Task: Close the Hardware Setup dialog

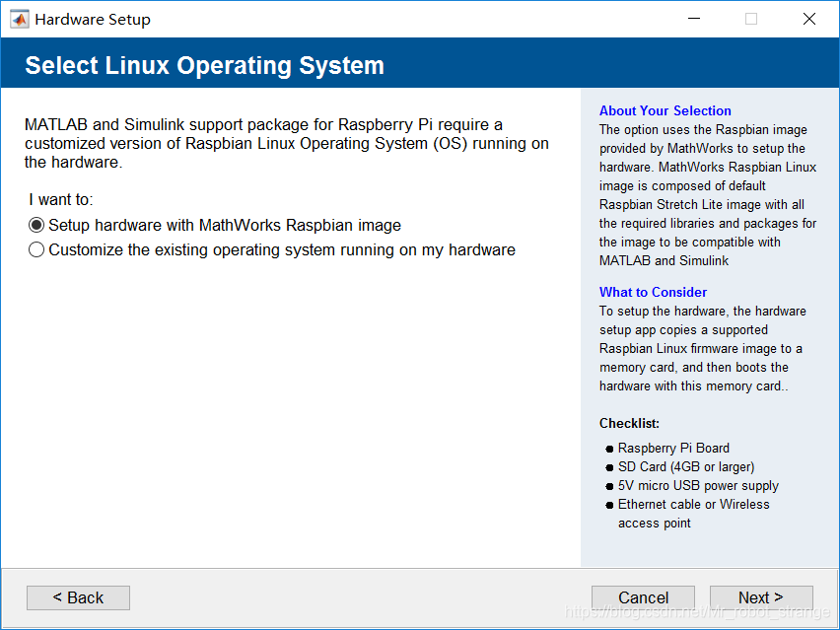Action: [809, 19]
